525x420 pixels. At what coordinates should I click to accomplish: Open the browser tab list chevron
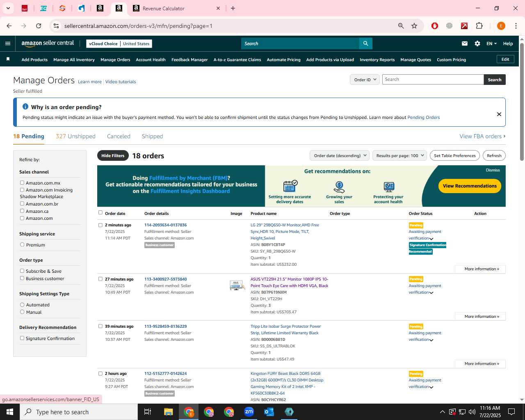pos(8,8)
